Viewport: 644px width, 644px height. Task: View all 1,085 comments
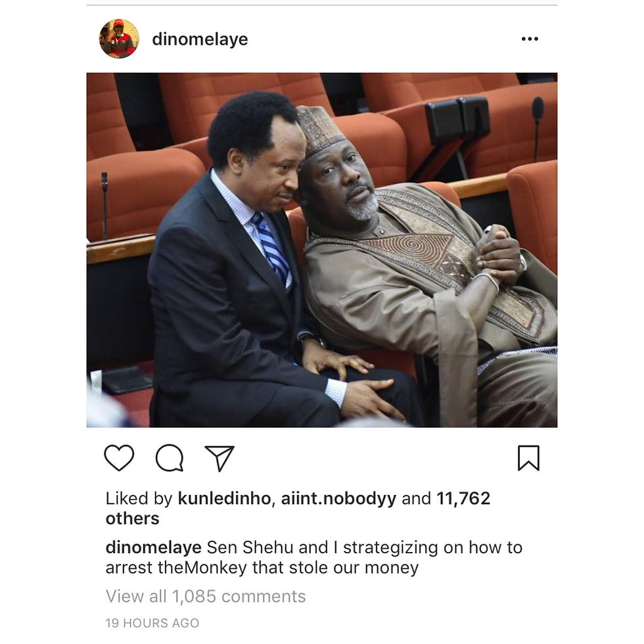pyautogui.click(x=206, y=597)
